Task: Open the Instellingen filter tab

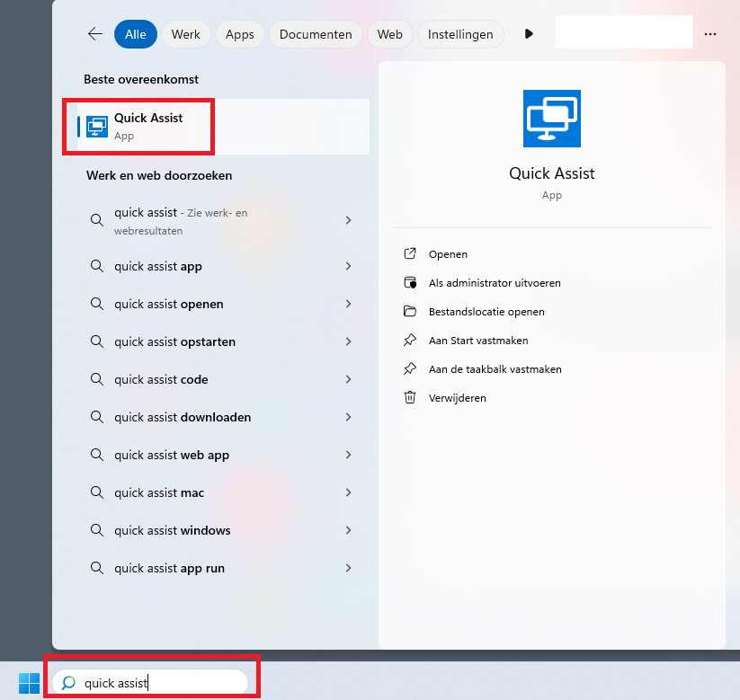Action: point(460,34)
